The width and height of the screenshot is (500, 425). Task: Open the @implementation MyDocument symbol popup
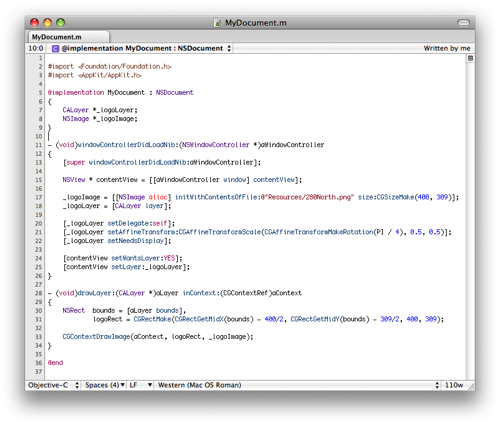[142, 48]
